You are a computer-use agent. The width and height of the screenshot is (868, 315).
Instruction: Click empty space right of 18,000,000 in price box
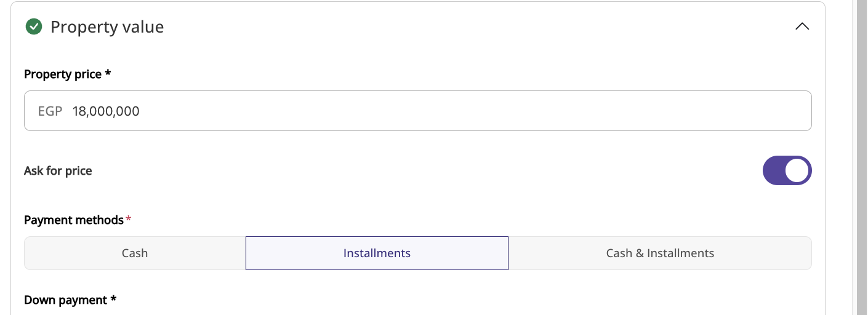coord(474,111)
